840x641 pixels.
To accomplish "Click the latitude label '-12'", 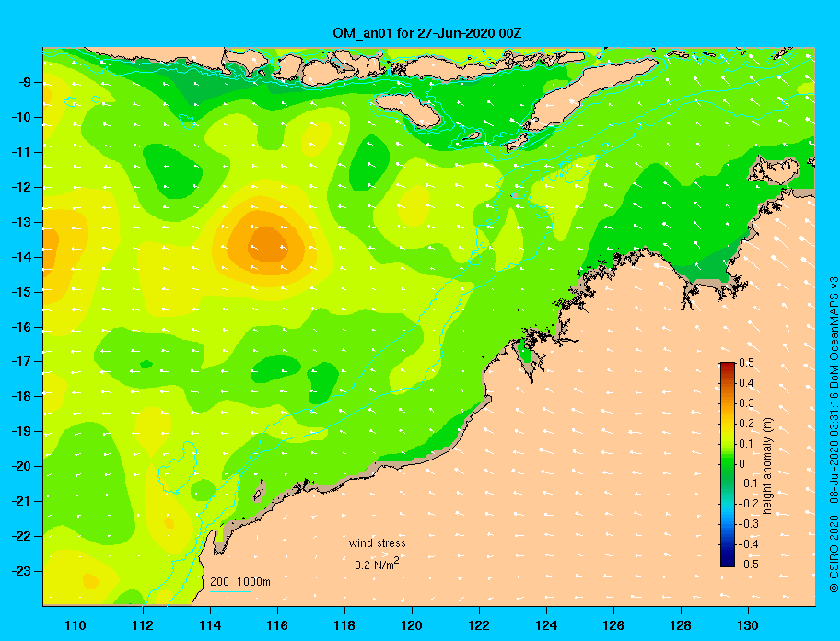I will 22,188.
